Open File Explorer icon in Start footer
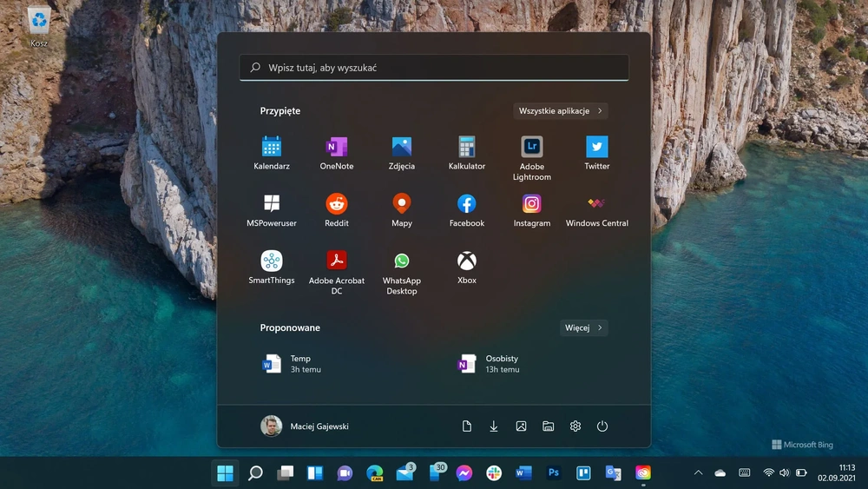868x489 pixels. pyautogui.click(x=548, y=426)
